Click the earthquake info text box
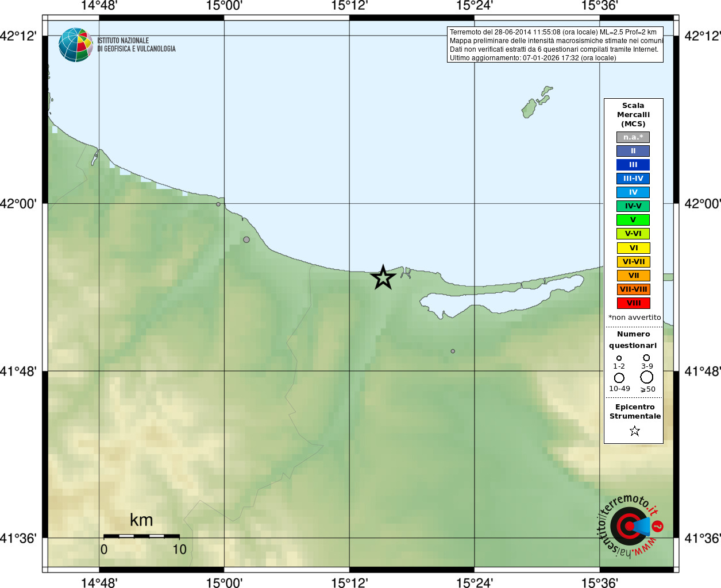 (555, 45)
